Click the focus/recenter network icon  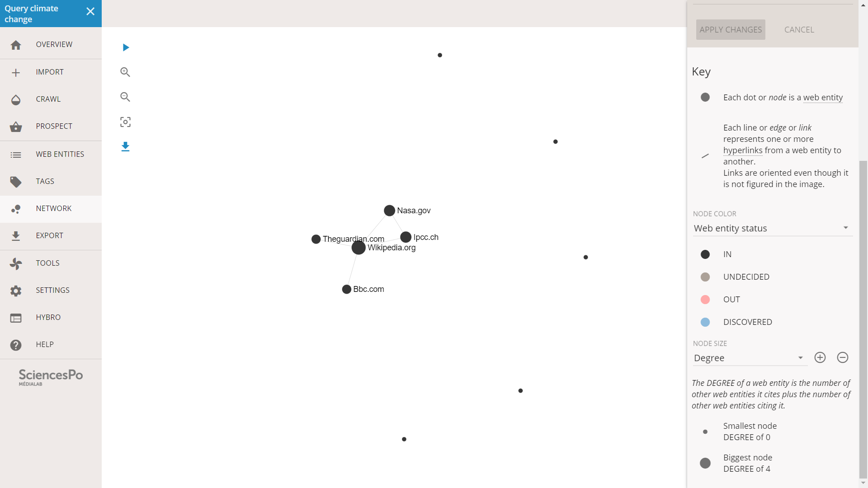pos(125,122)
